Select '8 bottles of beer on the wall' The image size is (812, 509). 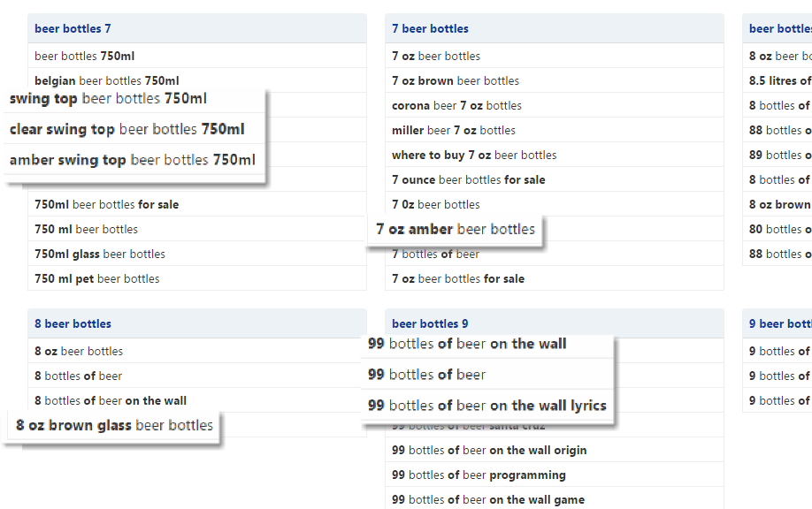[x=111, y=400]
